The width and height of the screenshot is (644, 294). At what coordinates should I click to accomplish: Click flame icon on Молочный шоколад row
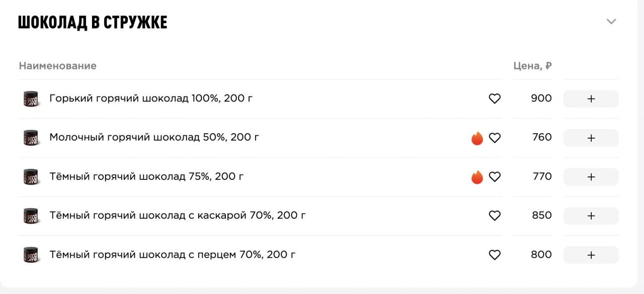pyautogui.click(x=477, y=138)
